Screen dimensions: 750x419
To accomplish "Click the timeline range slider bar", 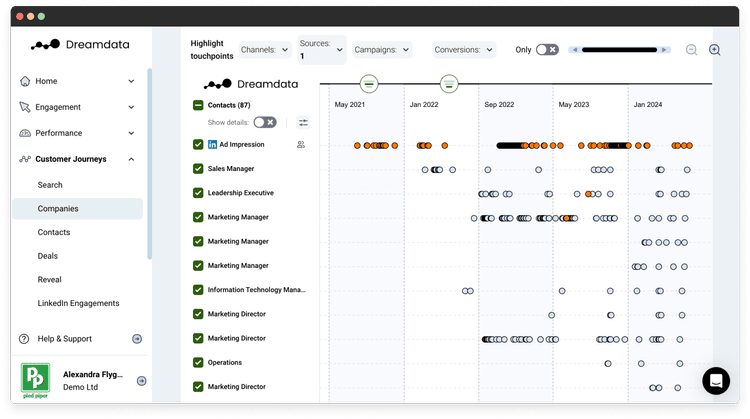I will point(619,50).
